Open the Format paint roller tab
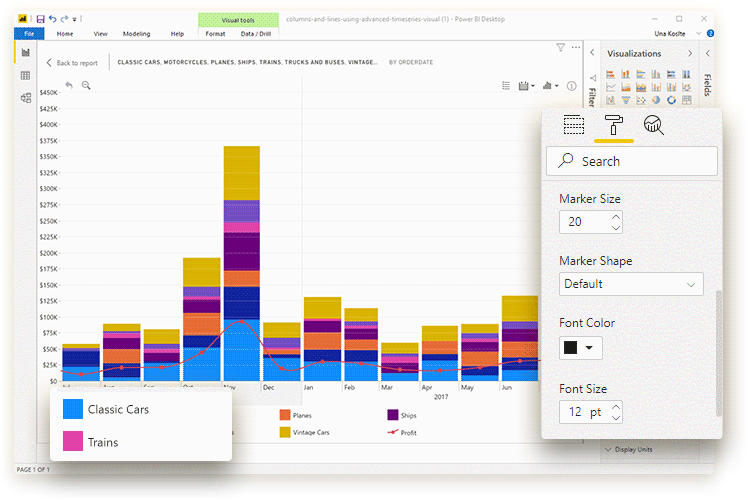 tap(613, 125)
